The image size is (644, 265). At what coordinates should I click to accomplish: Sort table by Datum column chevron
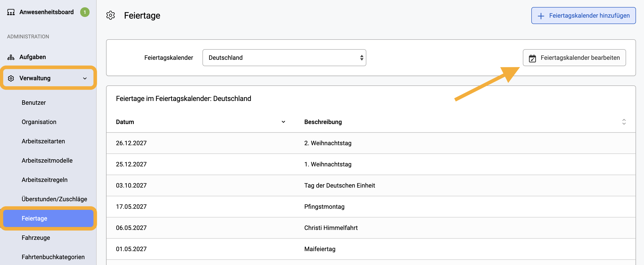[283, 122]
